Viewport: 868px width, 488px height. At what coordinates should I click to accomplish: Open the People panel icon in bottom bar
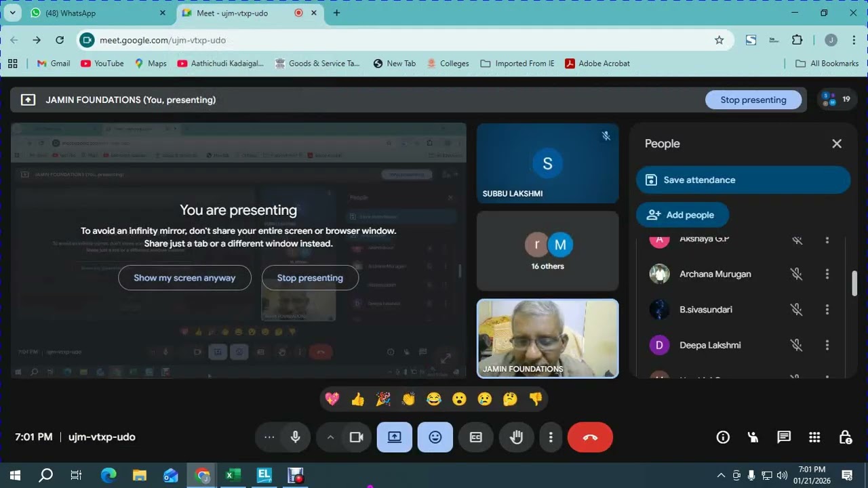click(753, 437)
